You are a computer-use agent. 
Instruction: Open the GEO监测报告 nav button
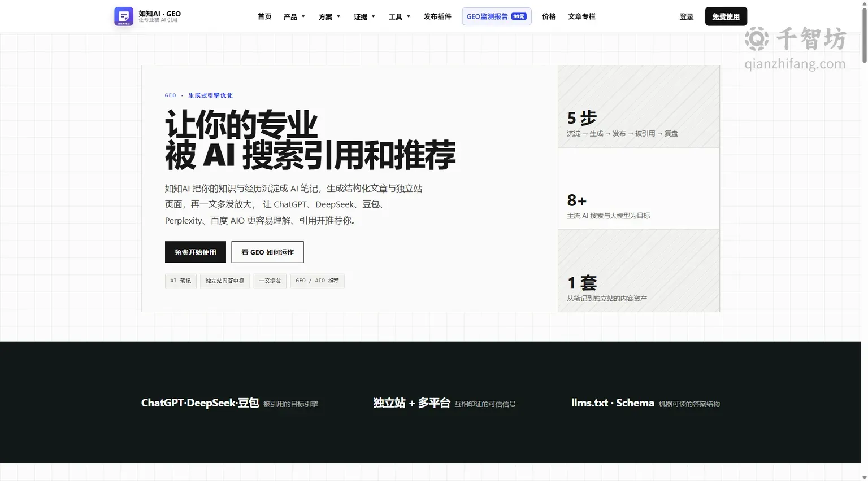pos(497,16)
